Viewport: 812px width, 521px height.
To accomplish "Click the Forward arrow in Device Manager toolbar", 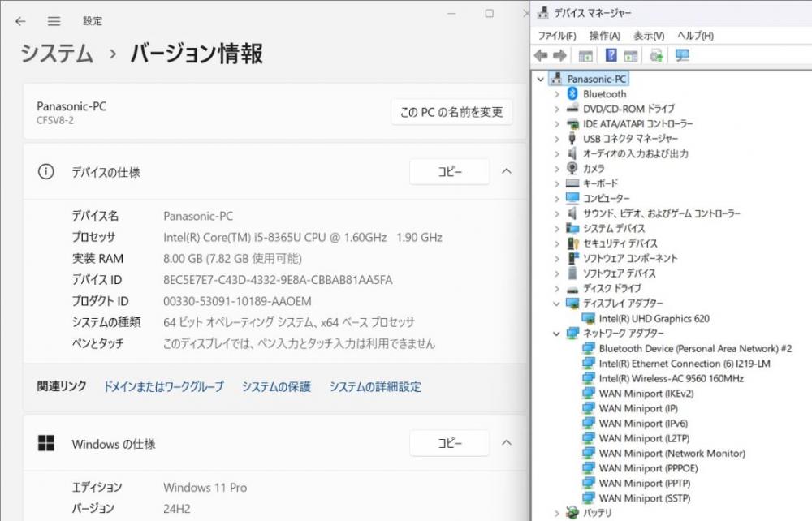I will [559, 55].
